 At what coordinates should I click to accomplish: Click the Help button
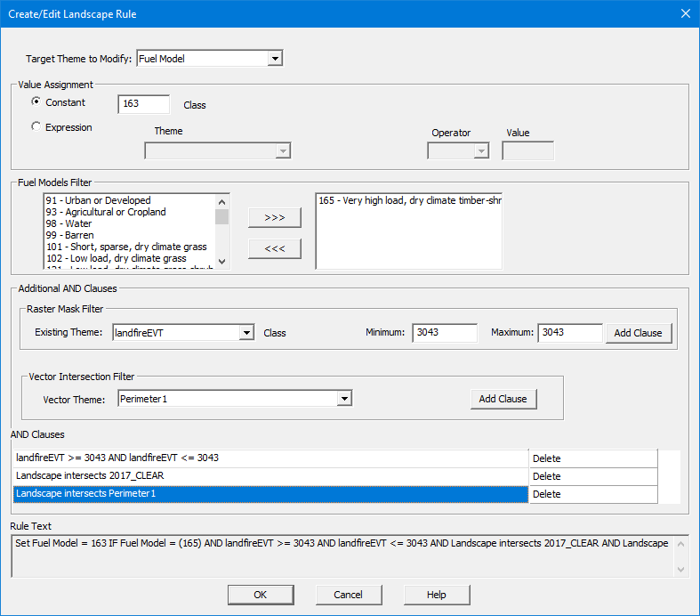[x=437, y=595]
